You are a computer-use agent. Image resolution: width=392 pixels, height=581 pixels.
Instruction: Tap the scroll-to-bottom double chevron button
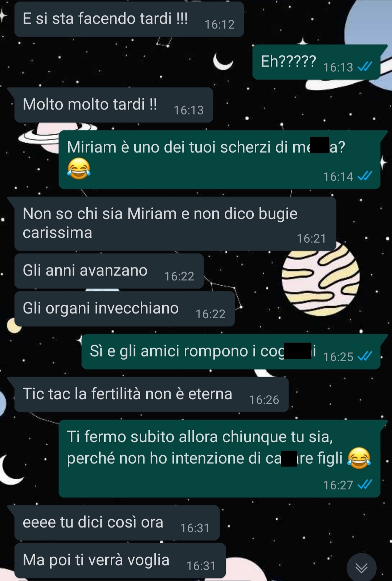pyautogui.click(x=362, y=568)
